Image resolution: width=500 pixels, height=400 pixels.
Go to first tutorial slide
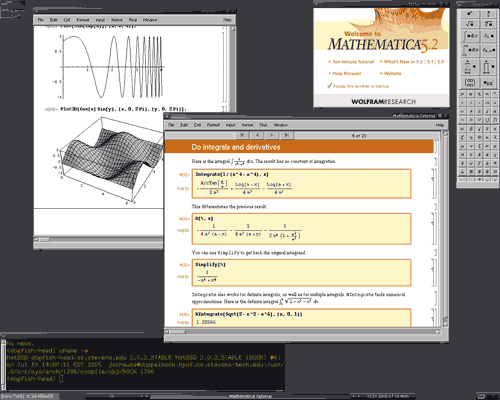click(242, 135)
